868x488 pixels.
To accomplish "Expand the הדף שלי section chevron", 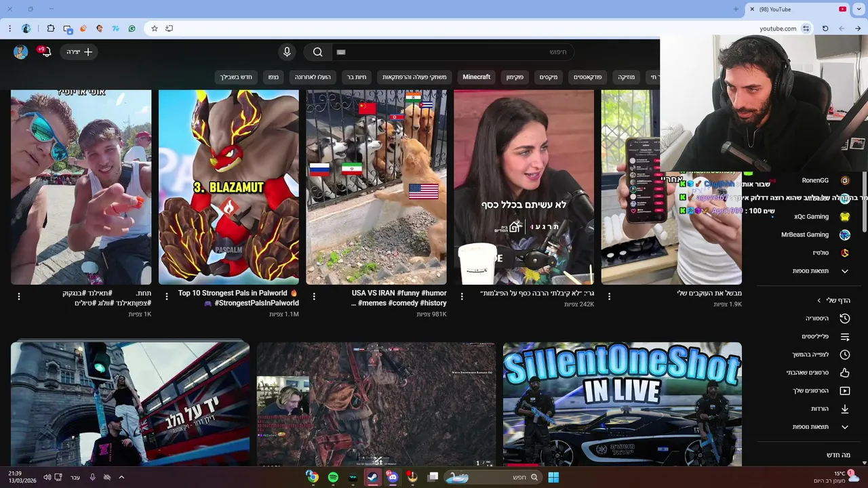I will pos(818,300).
